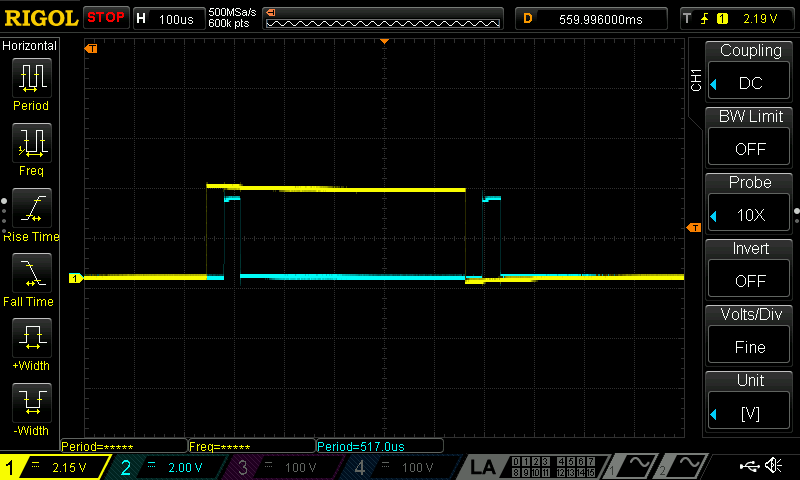Select the Period measurement icon
800x480 pixels.
(x=31, y=78)
